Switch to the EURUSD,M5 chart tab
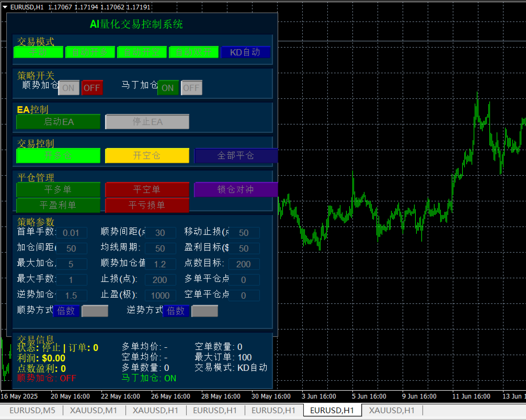The height and width of the screenshot is (420, 526). click(x=32, y=410)
